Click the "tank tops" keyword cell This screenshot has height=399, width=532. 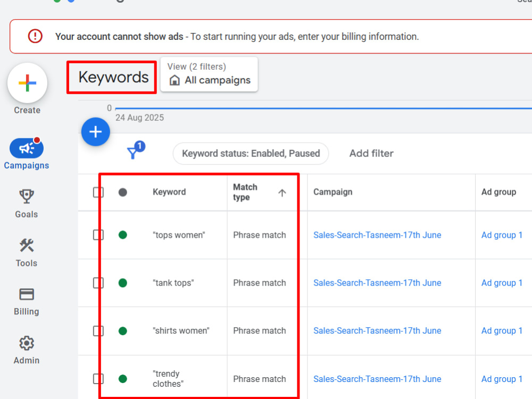point(173,282)
